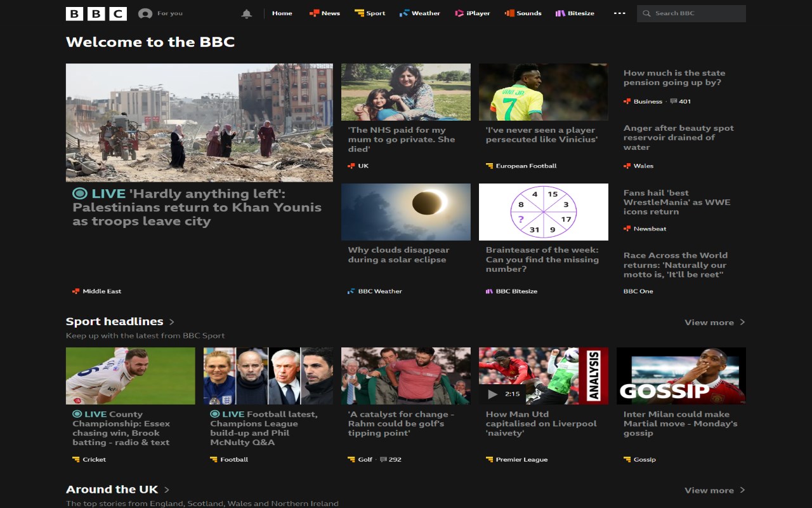
Task: Open Bitesize in the top navigation
Action: pyautogui.click(x=575, y=13)
